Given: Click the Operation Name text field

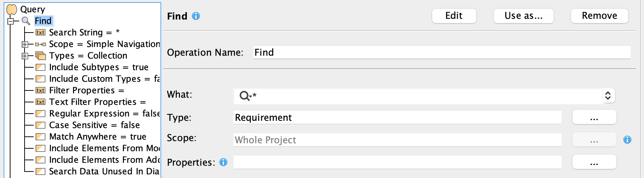Looking at the screenshot, I should click(442, 52).
